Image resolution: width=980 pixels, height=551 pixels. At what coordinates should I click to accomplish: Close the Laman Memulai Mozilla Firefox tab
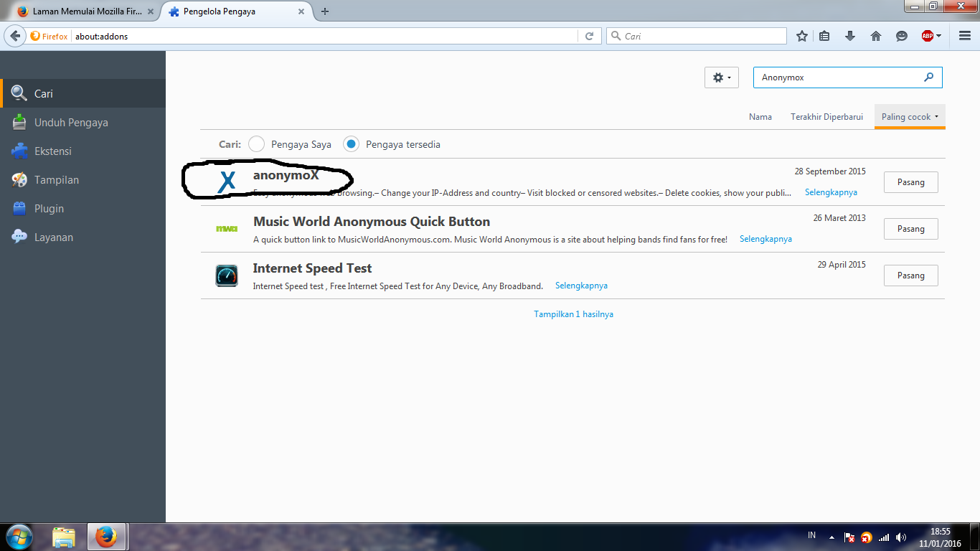coord(150,11)
